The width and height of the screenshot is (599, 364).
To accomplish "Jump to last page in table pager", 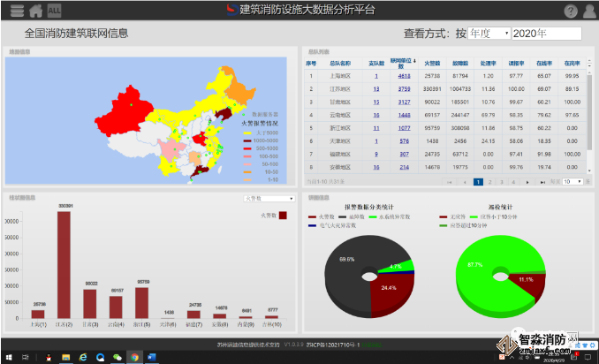I will (x=542, y=181).
